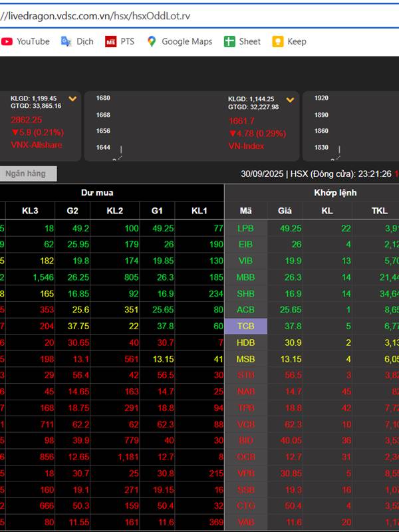399x532 pixels.
Task: Open the MBB stock symbol
Action: [x=245, y=277]
